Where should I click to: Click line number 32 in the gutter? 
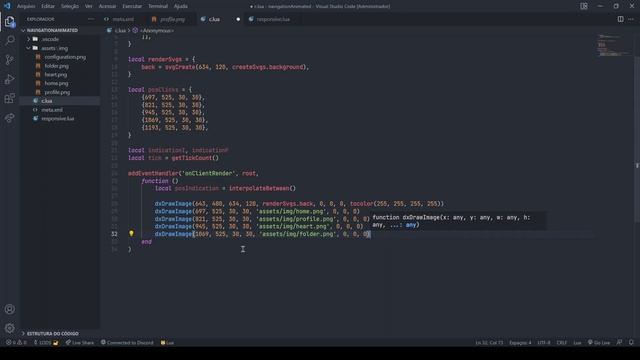[114, 234]
